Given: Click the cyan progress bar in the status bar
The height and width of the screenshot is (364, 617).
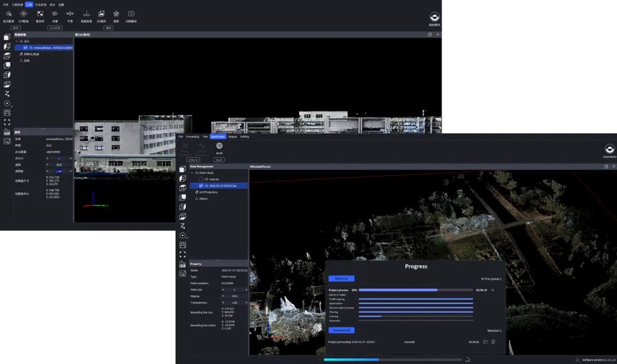Looking at the screenshot, I should click(392, 360).
